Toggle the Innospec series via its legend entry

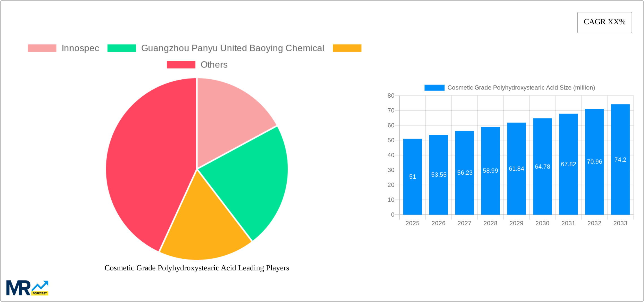coord(80,48)
